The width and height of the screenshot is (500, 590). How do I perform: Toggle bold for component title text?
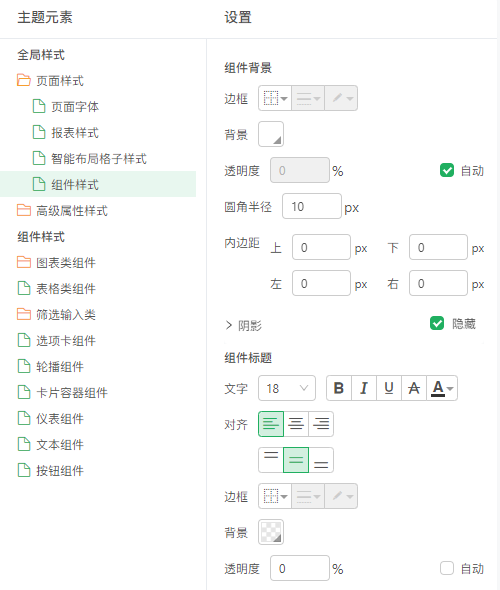click(x=339, y=388)
